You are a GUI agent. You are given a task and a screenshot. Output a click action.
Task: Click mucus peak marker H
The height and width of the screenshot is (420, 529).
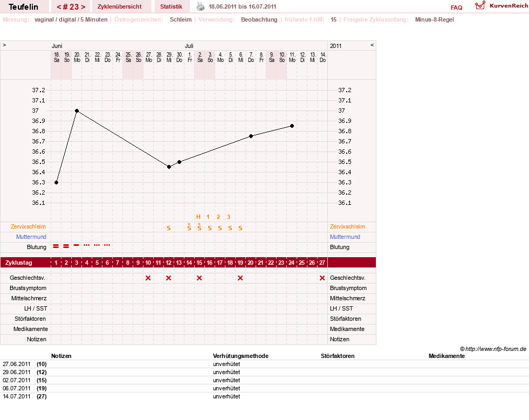pos(198,217)
